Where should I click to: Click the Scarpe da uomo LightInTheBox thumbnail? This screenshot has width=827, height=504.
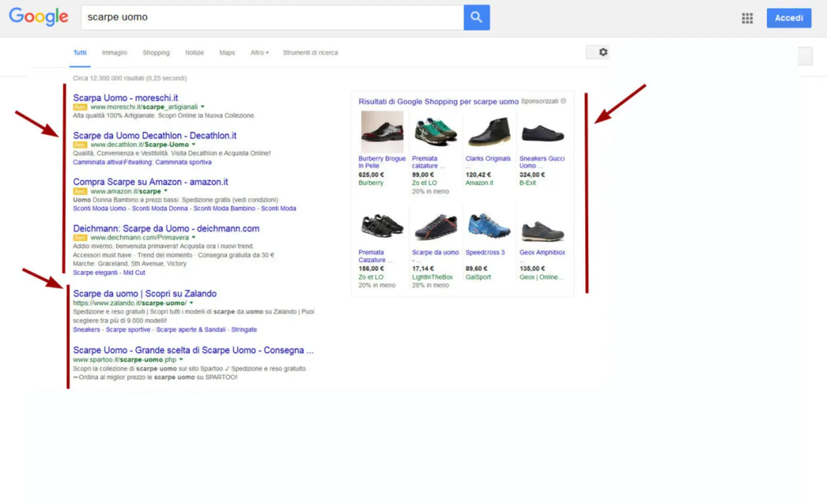pos(436,227)
